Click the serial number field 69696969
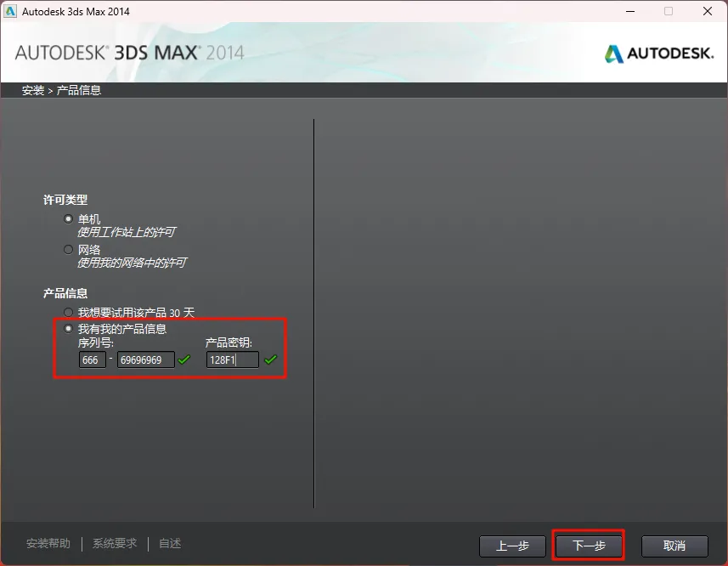Screen dimensions: 728x566 [x=146, y=359]
